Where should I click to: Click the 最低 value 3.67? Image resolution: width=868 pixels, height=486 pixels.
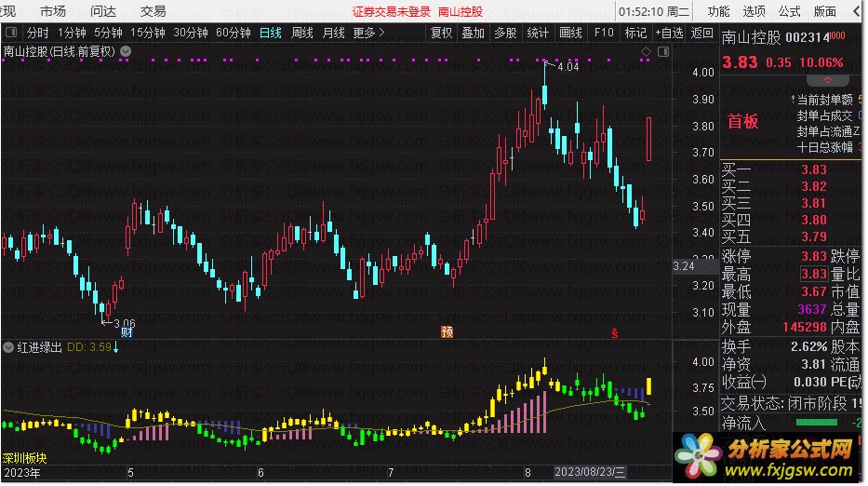tap(814, 291)
